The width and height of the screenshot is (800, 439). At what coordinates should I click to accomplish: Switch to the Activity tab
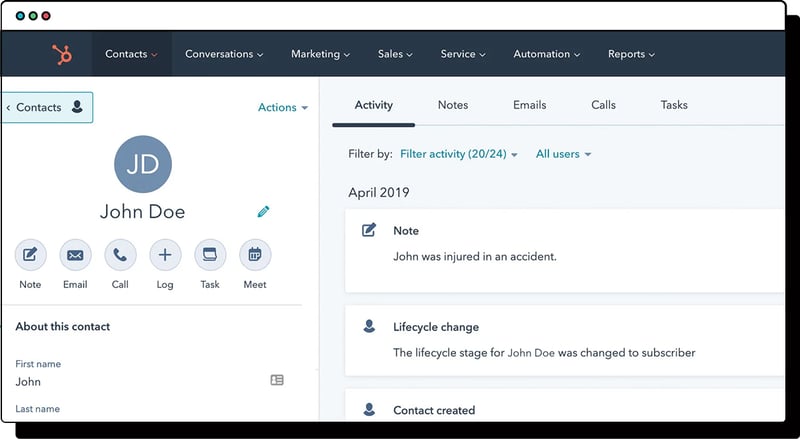(373, 105)
